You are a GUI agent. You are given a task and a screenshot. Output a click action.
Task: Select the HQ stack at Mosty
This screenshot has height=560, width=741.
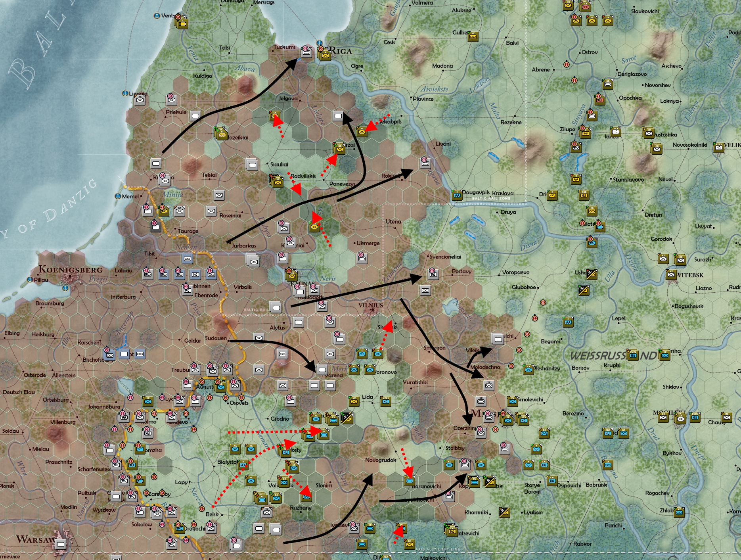click(286, 451)
